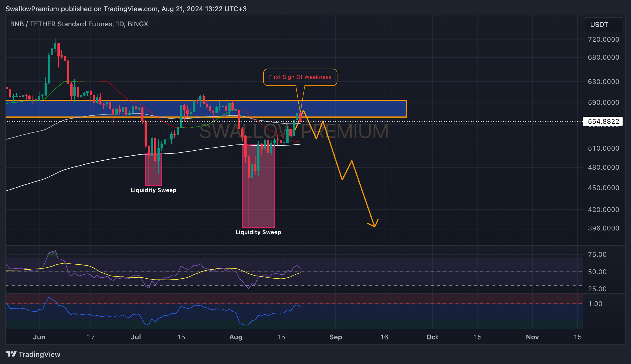Click the RSI 25.00 level label
The image size is (631, 364).
click(x=597, y=289)
